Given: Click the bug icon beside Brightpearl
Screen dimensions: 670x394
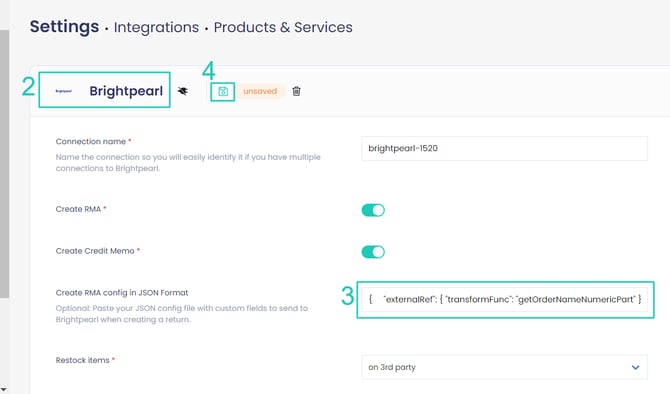Looking at the screenshot, I should (182, 91).
